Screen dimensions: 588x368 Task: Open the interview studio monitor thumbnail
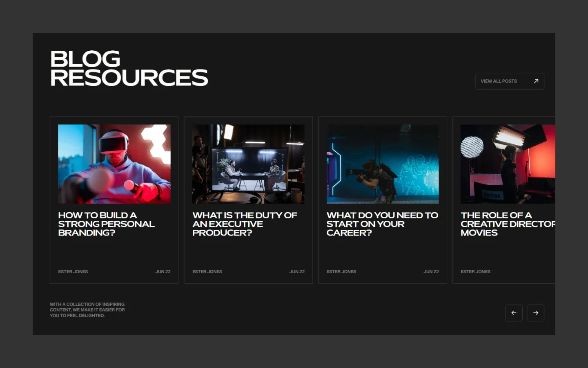(x=248, y=164)
